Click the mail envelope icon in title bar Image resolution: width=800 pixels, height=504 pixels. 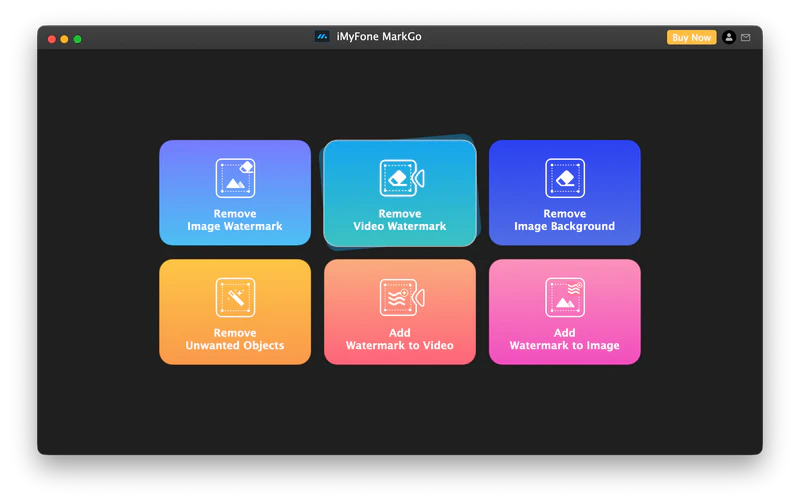pyautogui.click(x=746, y=38)
